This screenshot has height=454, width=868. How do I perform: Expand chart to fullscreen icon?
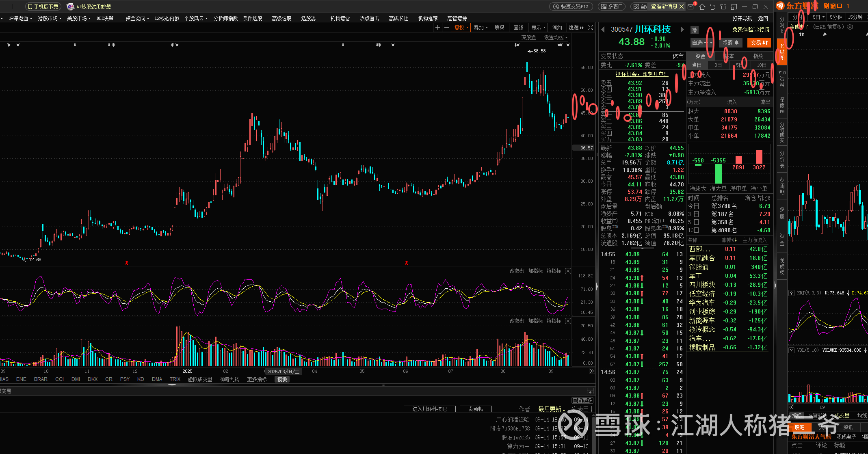point(590,28)
